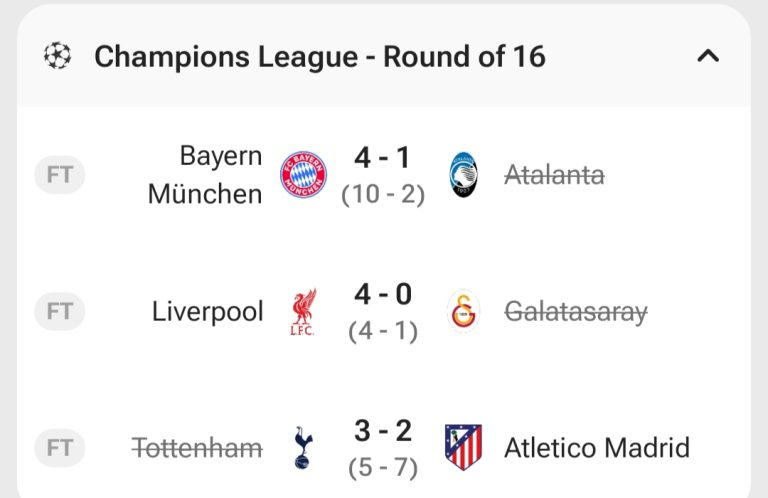Click the 3 - 2 match score
The image size is (768, 498).
coord(383,432)
